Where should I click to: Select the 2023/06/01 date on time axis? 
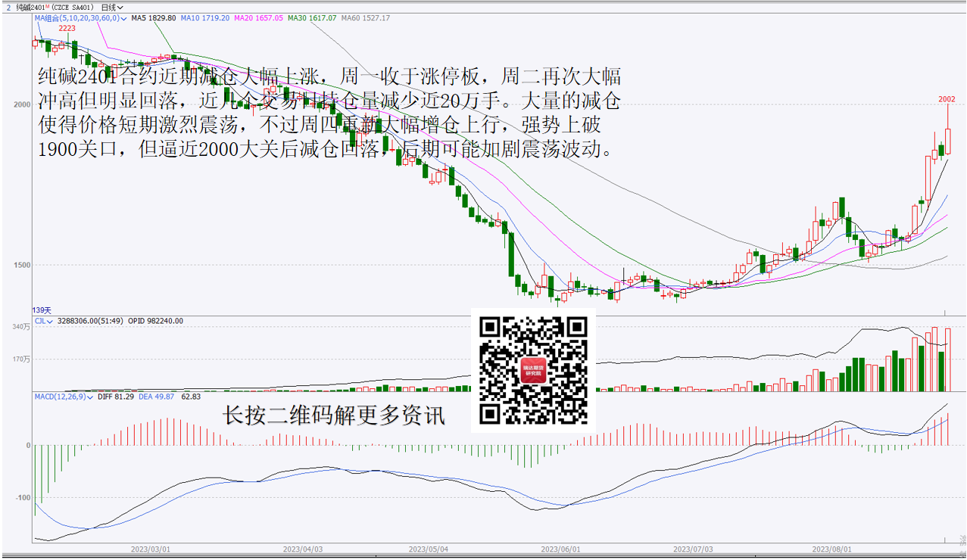click(x=560, y=549)
